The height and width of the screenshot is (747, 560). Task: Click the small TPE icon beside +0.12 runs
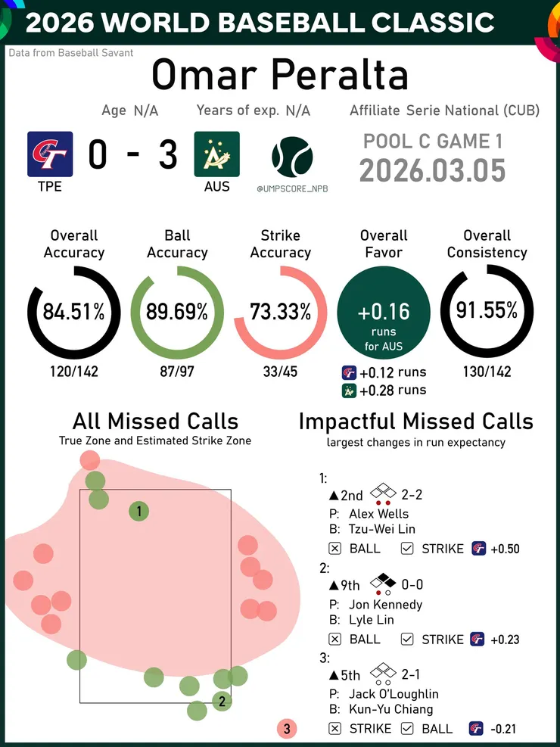(349, 372)
